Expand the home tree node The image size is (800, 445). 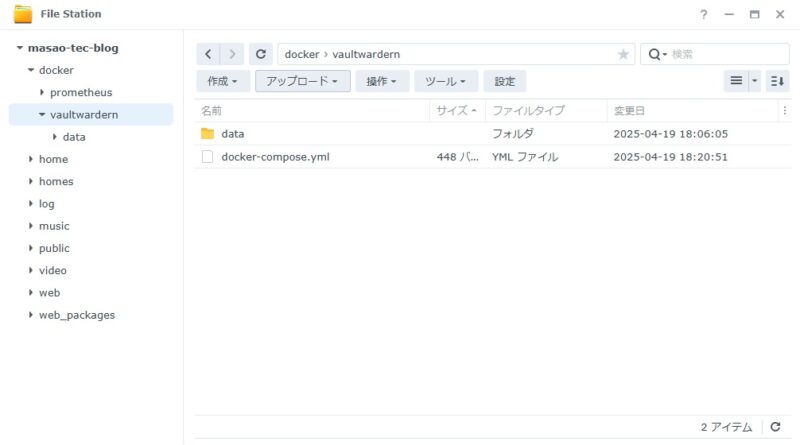(x=31, y=159)
